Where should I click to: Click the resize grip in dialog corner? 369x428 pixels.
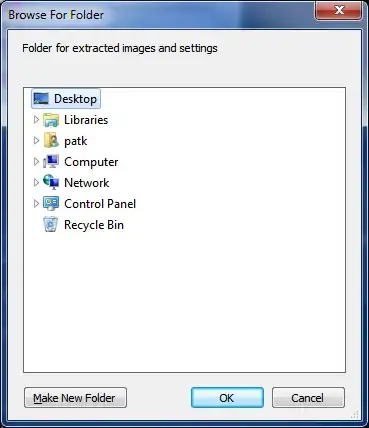click(x=355, y=414)
